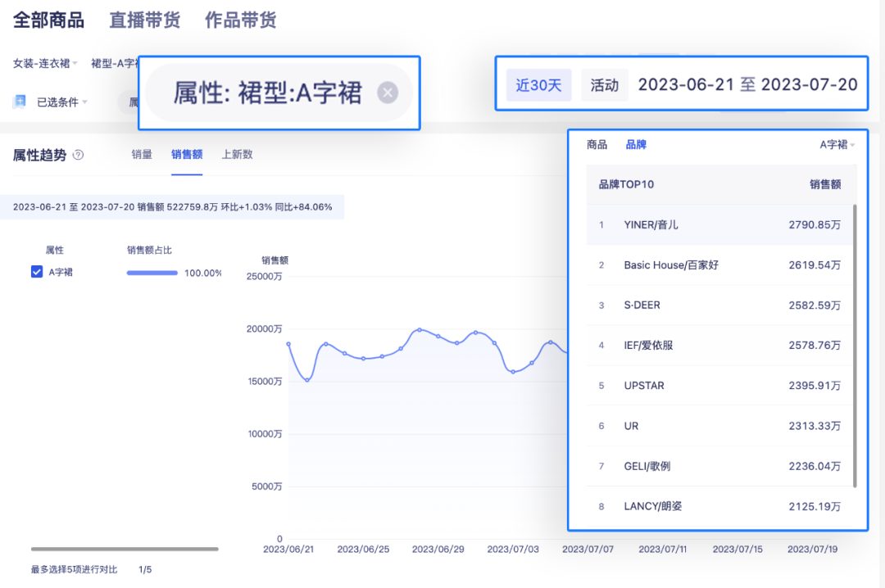The height and width of the screenshot is (588, 885).
Task: Click the 20000万 y-axis label
Action: click(x=264, y=329)
